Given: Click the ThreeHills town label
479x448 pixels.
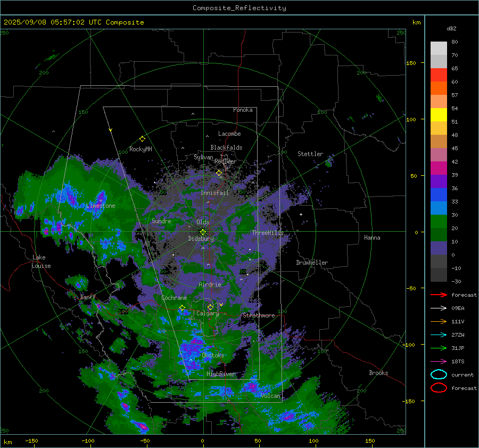Looking at the screenshot, I should pyautogui.click(x=268, y=233).
